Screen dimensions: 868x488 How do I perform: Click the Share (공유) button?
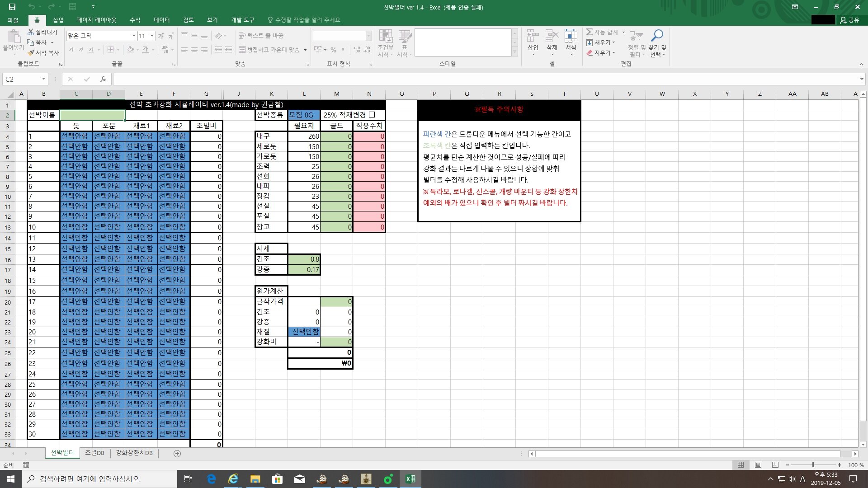click(x=849, y=20)
